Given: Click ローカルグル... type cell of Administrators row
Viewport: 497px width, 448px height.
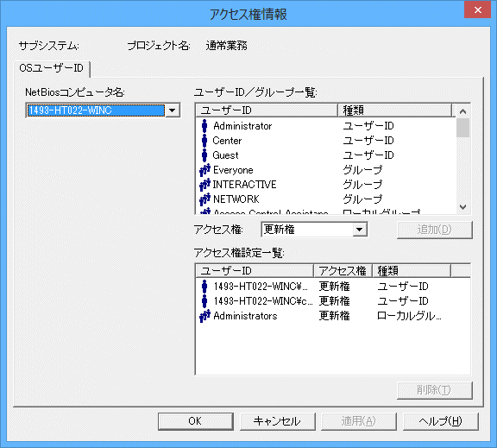Looking at the screenshot, I should tap(409, 316).
